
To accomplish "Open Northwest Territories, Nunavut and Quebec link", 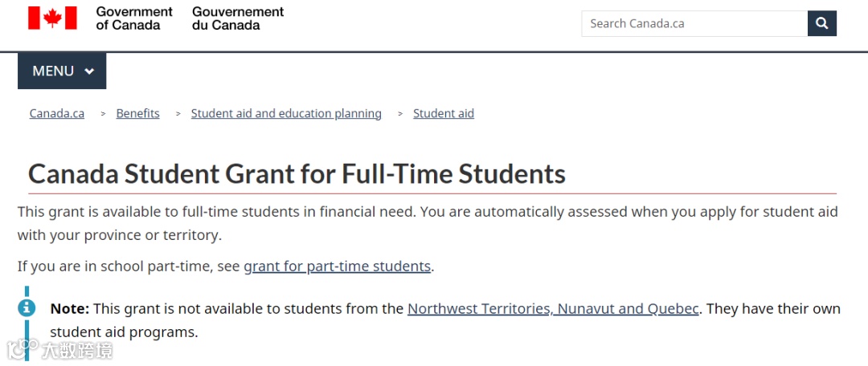I will 553,309.
